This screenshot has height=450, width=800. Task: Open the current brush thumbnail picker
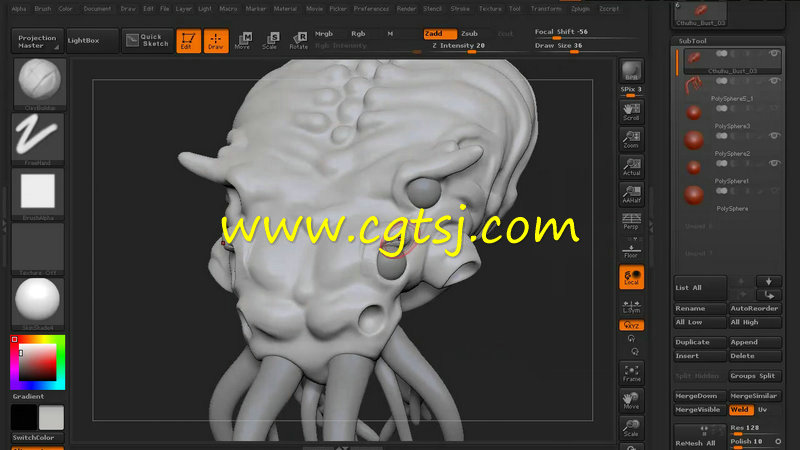[x=39, y=82]
